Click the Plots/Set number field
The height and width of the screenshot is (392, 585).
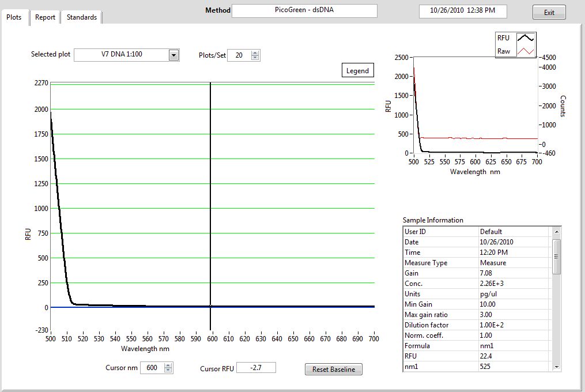pos(239,55)
